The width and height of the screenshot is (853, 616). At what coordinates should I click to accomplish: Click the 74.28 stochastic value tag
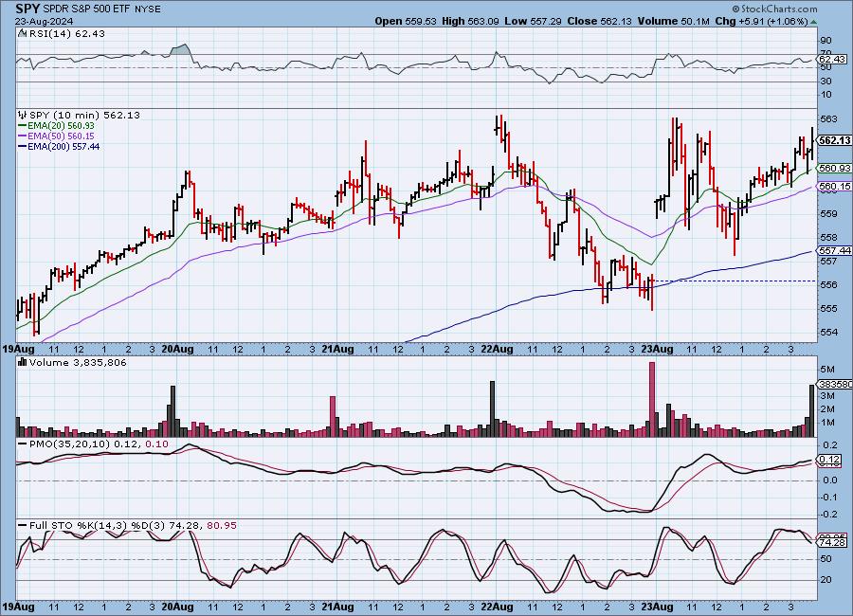click(x=832, y=542)
